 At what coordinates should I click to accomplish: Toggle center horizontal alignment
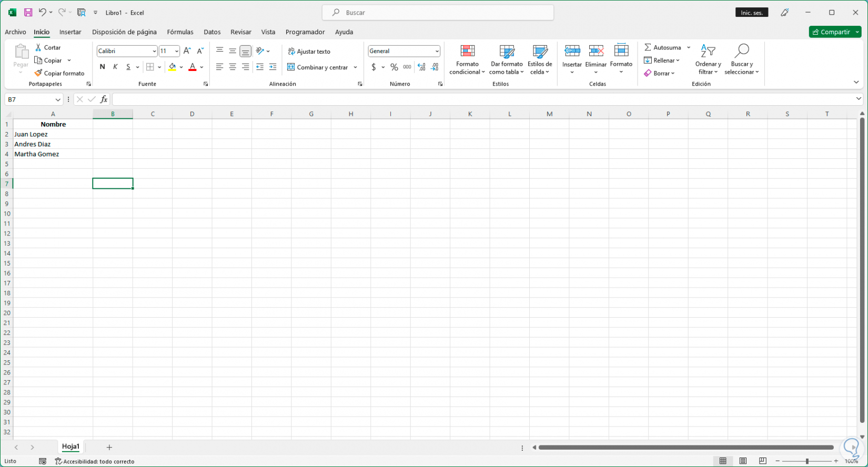(x=233, y=67)
